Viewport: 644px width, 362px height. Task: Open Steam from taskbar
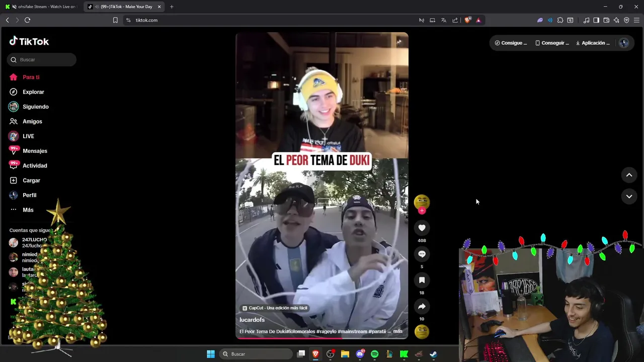click(433, 354)
